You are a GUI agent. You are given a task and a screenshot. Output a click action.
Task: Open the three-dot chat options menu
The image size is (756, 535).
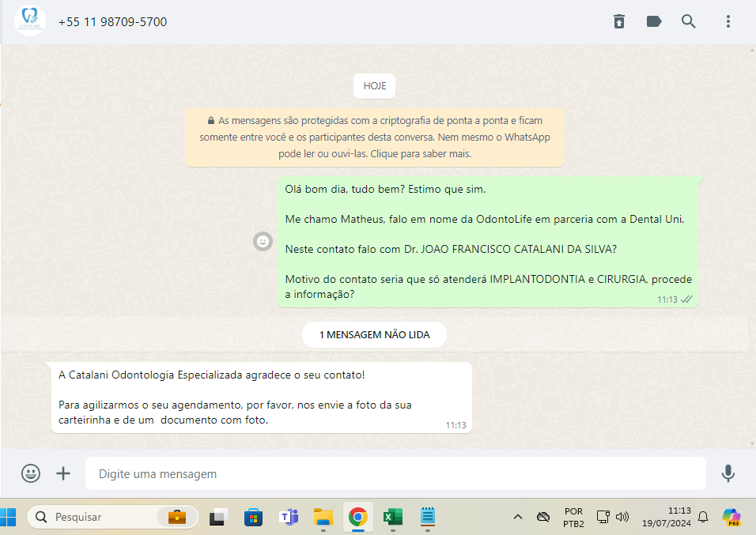pos(728,22)
